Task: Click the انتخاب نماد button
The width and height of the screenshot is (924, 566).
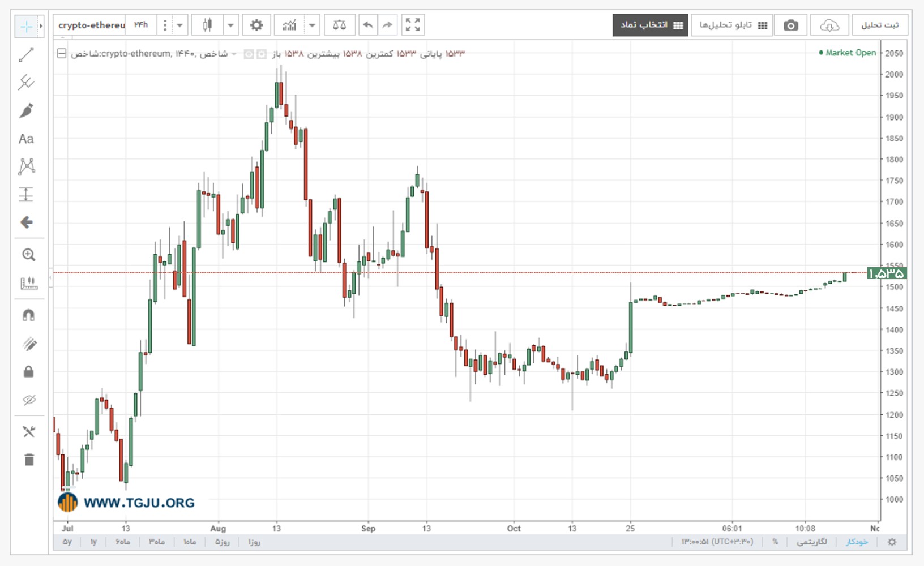Action: tap(650, 25)
